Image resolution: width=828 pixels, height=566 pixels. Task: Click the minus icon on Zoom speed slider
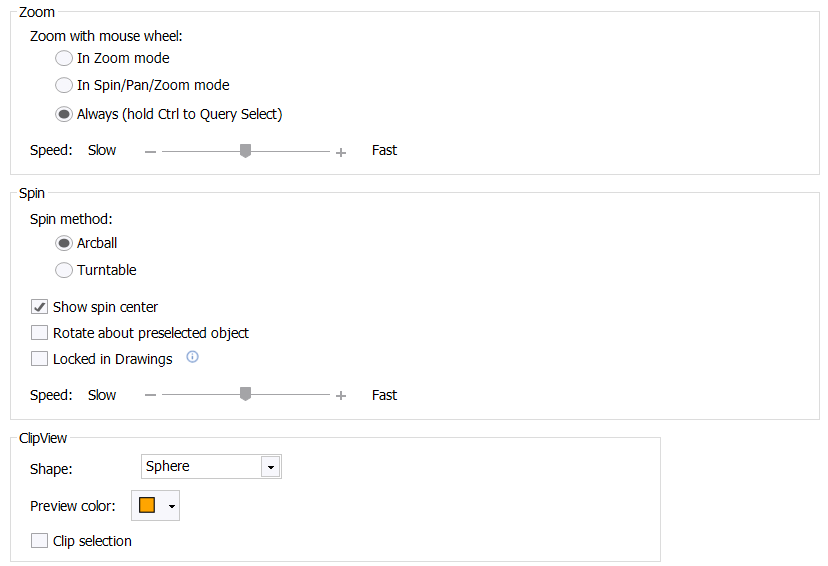click(x=150, y=152)
